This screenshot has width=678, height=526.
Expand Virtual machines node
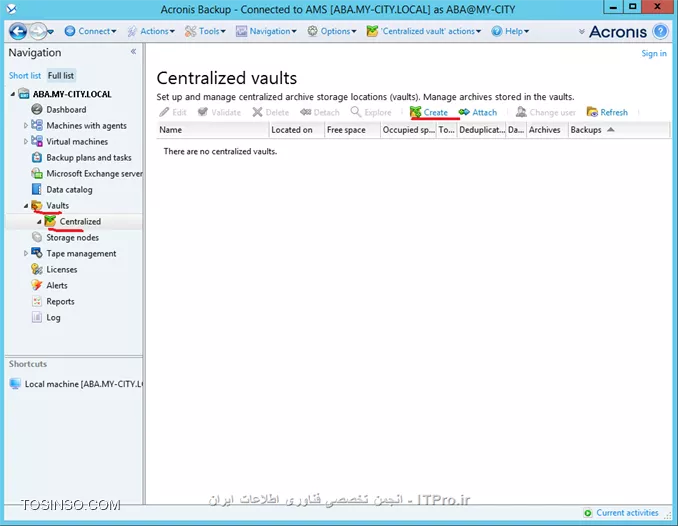[x=26, y=141]
